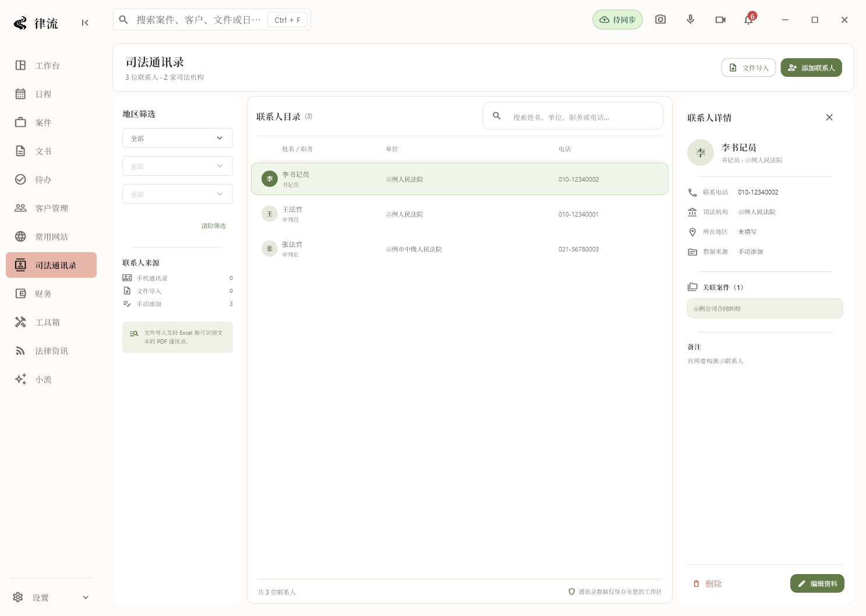The image size is (866, 616).
Task: Expand the 设置 menu at bottom
Action: point(51,597)
